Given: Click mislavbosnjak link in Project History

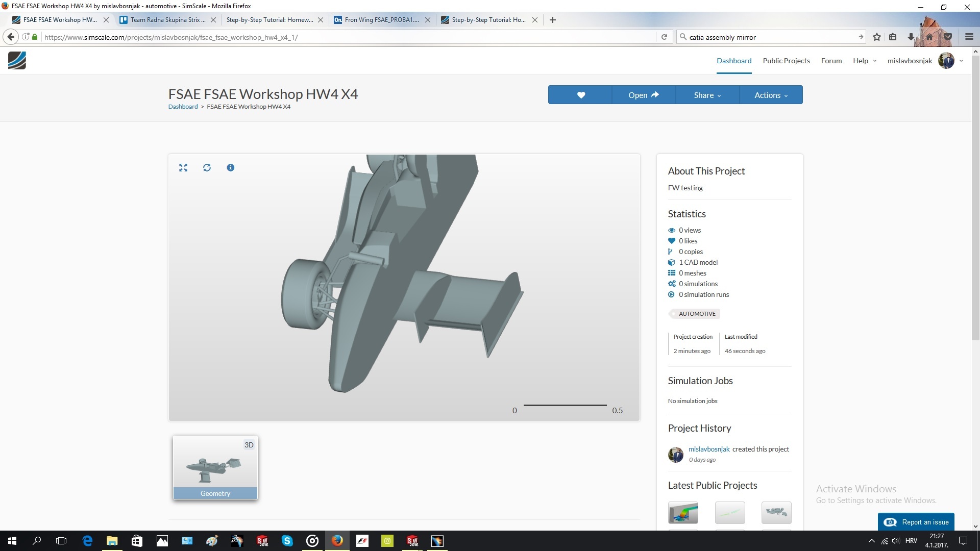Looking at the screenshot, I should (x=709, y=449).
